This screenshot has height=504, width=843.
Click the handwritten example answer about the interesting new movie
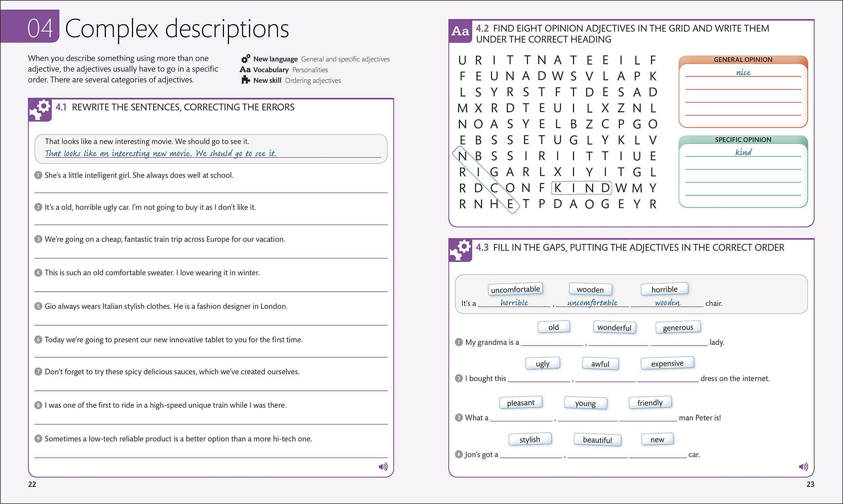pos(161,153)
